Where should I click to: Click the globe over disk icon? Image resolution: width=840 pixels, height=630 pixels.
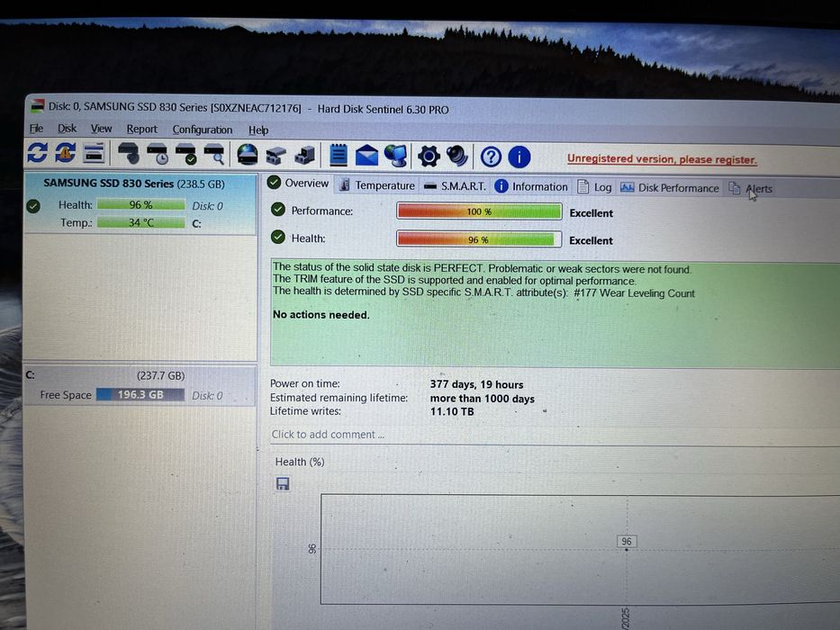248,154
